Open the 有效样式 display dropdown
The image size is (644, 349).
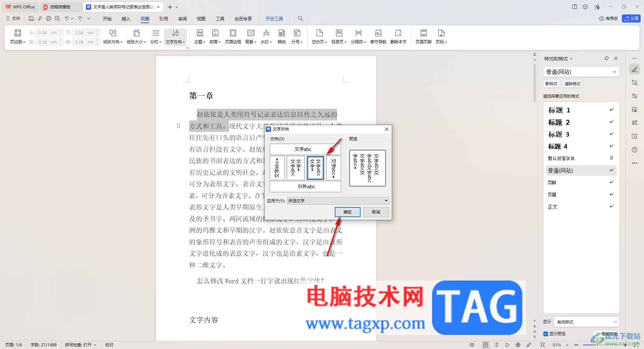pyautogui.click(x=587, y=322)
